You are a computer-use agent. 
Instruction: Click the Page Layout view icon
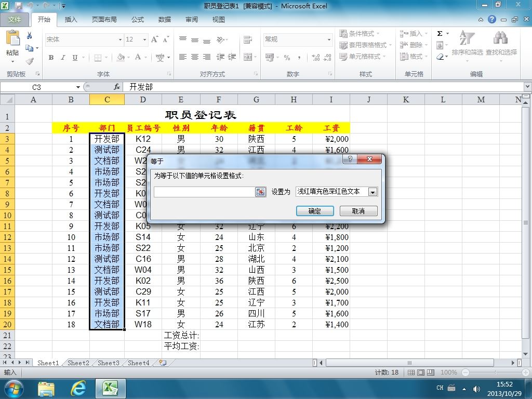click(x=421, y=373)
